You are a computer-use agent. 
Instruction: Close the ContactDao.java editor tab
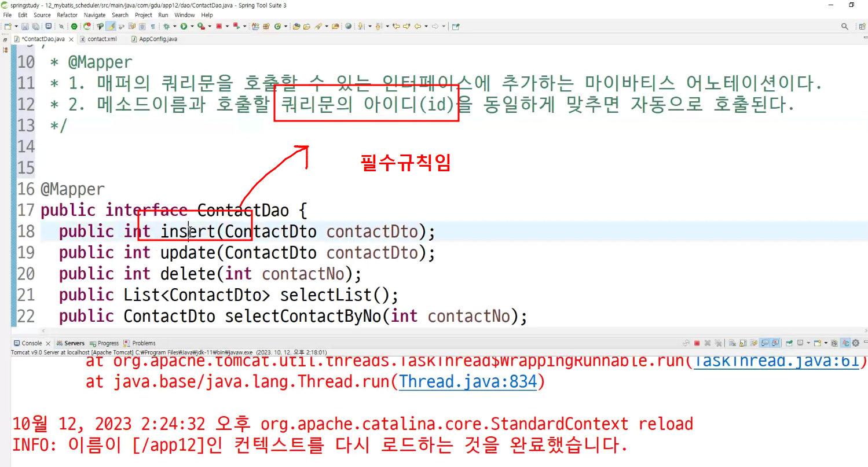click(x=72, y=39)
